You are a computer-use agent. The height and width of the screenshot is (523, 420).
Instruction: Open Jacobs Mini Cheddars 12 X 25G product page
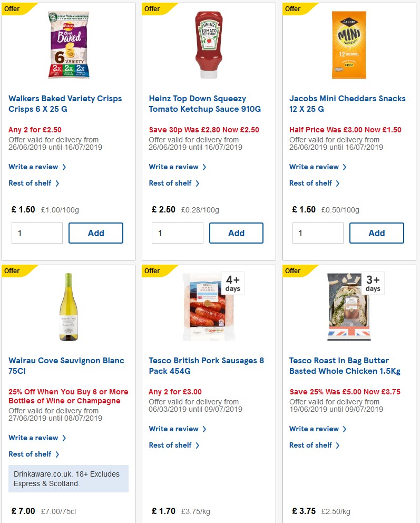pos(348,103)
